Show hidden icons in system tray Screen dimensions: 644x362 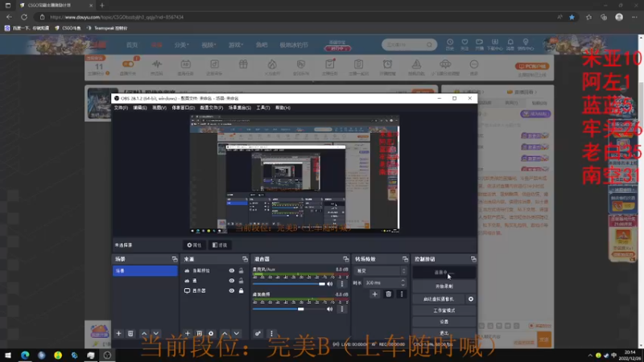click(x=590, y=356)
